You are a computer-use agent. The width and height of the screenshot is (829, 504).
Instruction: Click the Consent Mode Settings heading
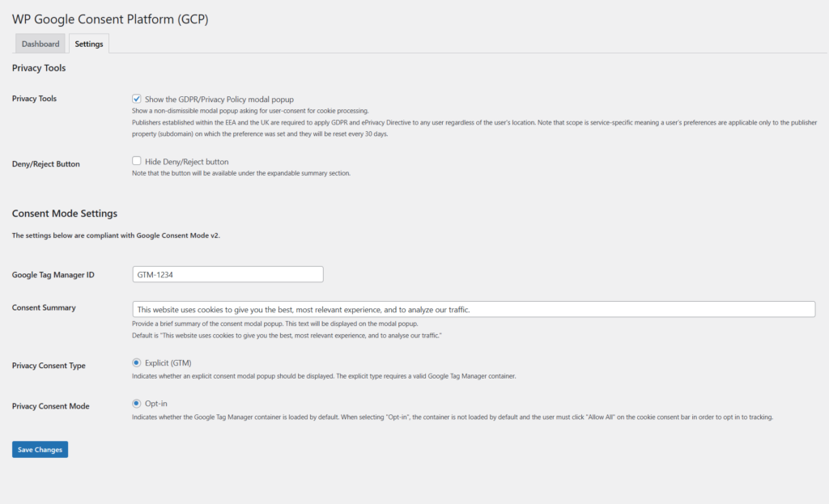coord(65,214)
